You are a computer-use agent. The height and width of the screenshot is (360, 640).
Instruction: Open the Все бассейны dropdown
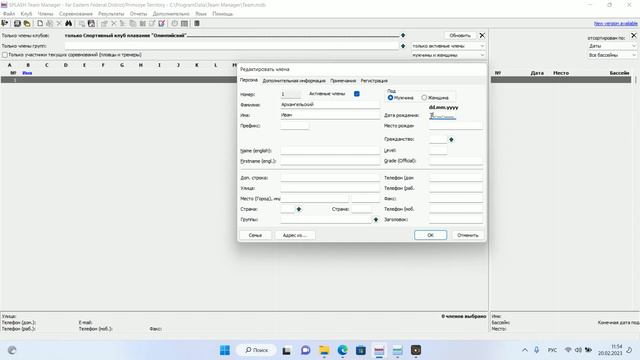pyautogui.click(x=612, y=55)
